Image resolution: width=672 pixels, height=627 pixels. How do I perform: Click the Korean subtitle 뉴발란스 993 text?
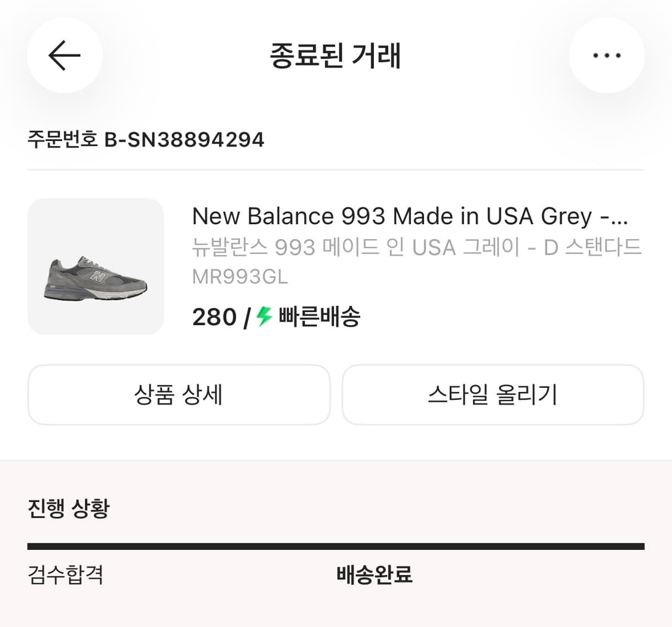tap(416, 246)
